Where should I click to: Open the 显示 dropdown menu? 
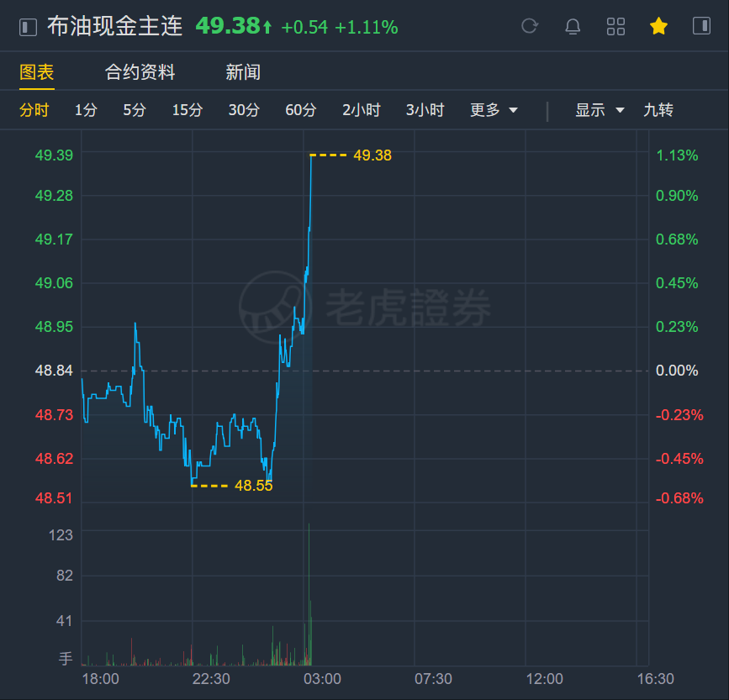tap(600, 110)
